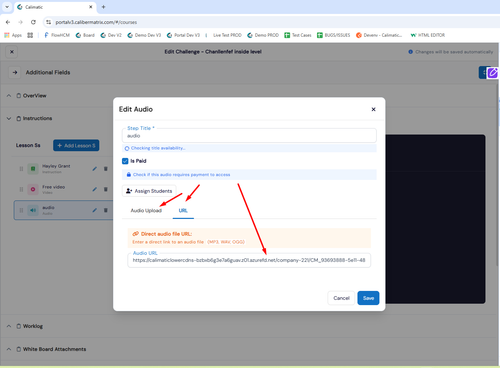Screen dimensions: 500x368
Task: Click the tab groups grid icon
Action: click(30, 35)
